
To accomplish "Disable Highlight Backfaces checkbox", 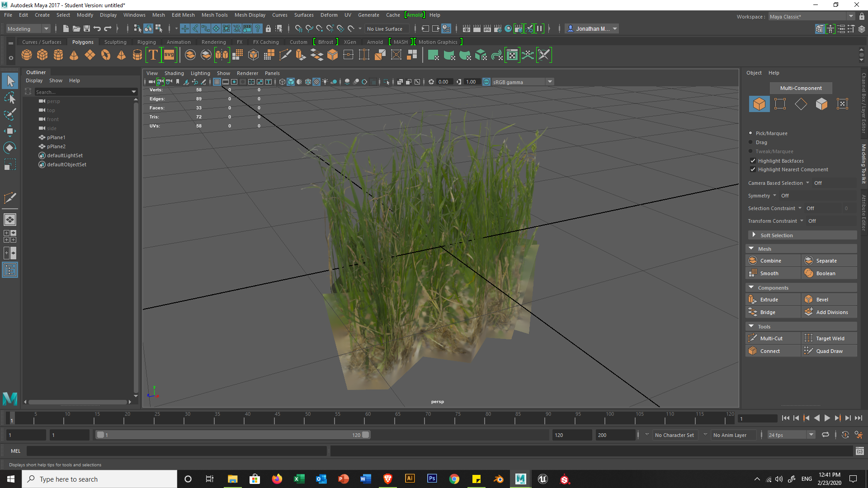I will click(753, 161).
